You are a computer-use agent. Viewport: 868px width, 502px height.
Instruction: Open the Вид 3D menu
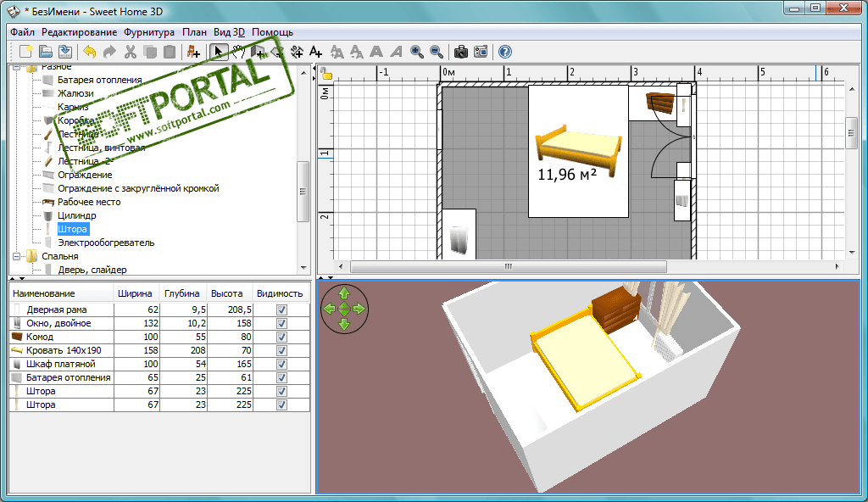[229, 32]
